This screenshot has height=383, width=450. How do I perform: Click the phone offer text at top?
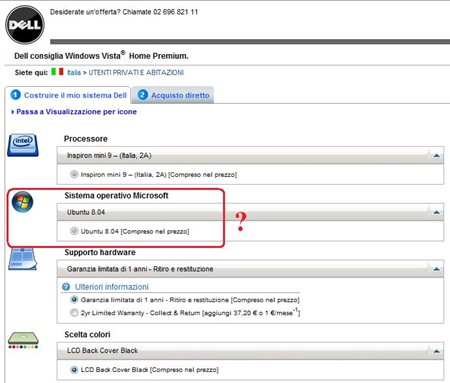pyautogui.click(x=124, y=12)
